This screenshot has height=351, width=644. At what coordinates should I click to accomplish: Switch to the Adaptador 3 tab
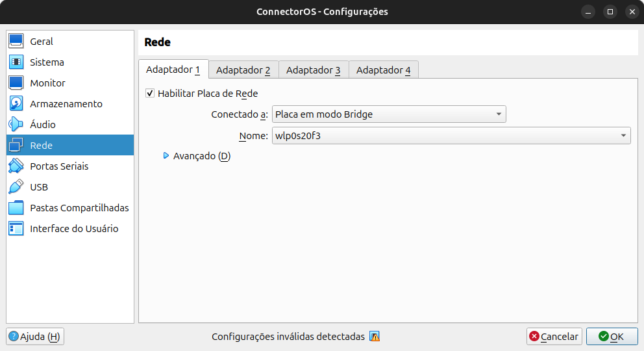coord(314,70)
